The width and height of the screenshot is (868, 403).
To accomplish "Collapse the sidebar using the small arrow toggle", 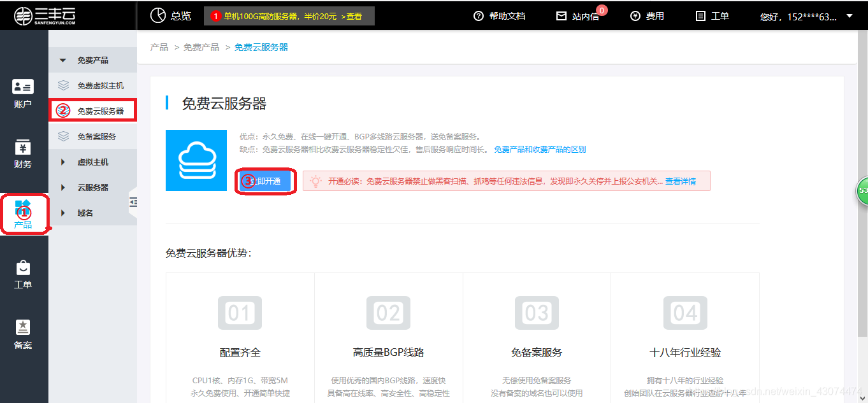I will pyautogui.click(x=133, y=202).
